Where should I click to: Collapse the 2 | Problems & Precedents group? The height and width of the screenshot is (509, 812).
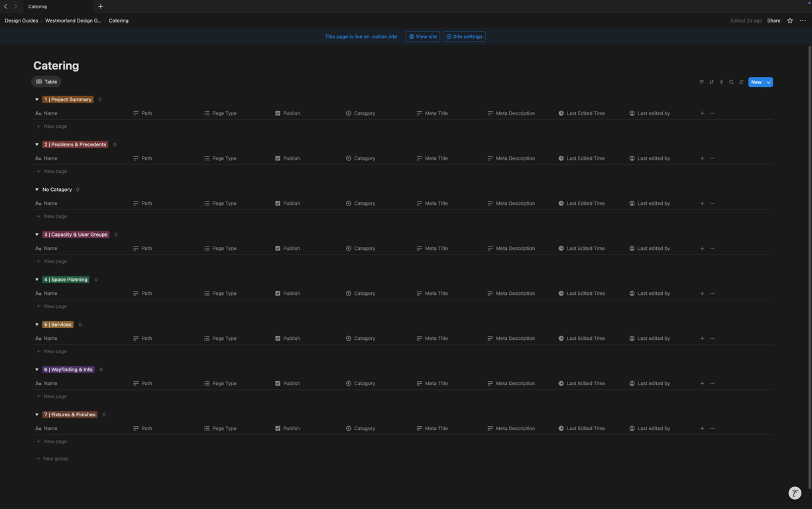coord(37,144)
